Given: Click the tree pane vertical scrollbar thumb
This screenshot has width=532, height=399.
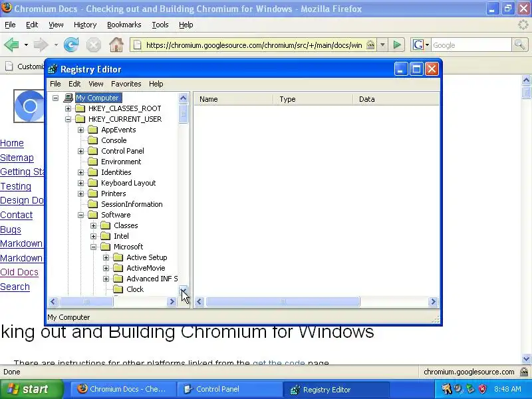Looking at the screenshot, I should pos(184,114).
